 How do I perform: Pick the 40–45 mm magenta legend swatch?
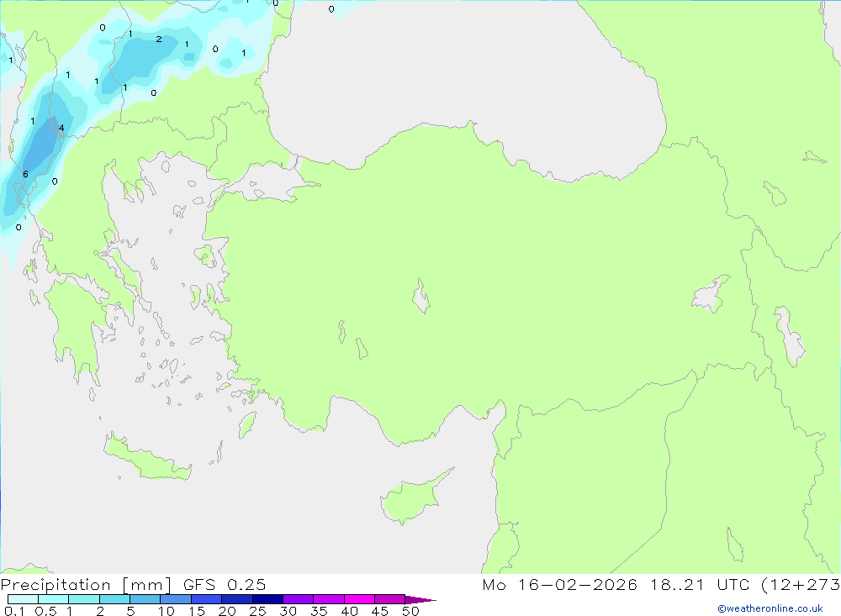click(359, 599)
